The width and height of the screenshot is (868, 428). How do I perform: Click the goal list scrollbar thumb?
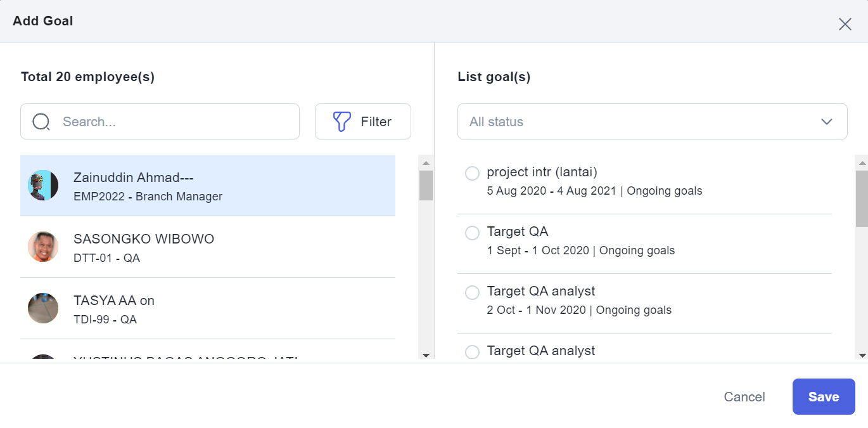click(x=862, y=198)
